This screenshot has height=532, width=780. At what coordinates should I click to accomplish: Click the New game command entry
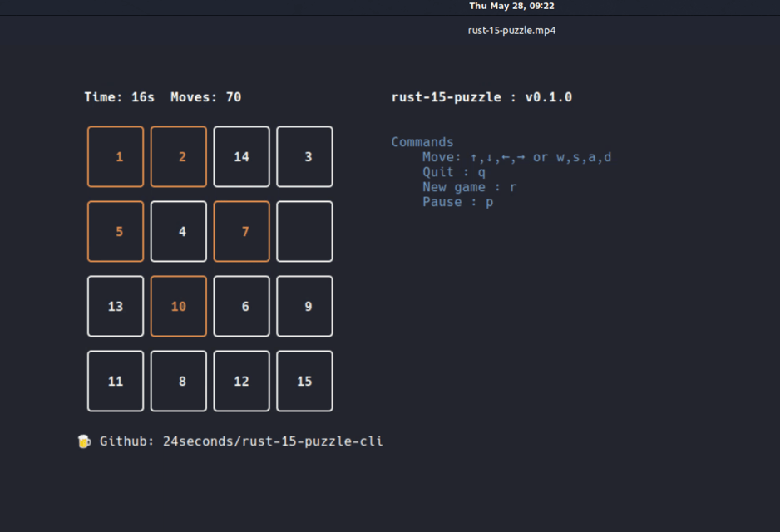coord(469,187)
